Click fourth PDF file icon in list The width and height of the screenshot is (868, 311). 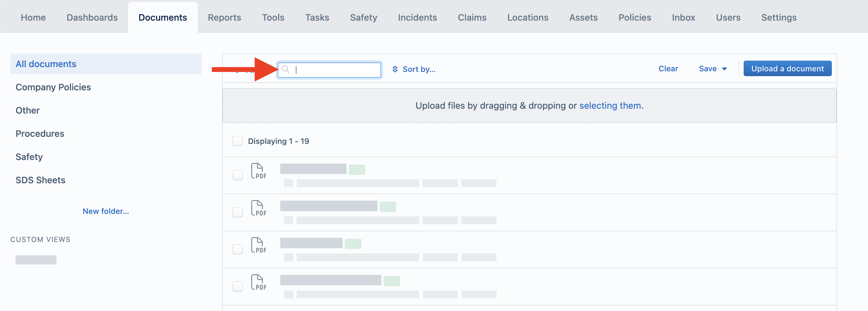click(x=258, y=282)
